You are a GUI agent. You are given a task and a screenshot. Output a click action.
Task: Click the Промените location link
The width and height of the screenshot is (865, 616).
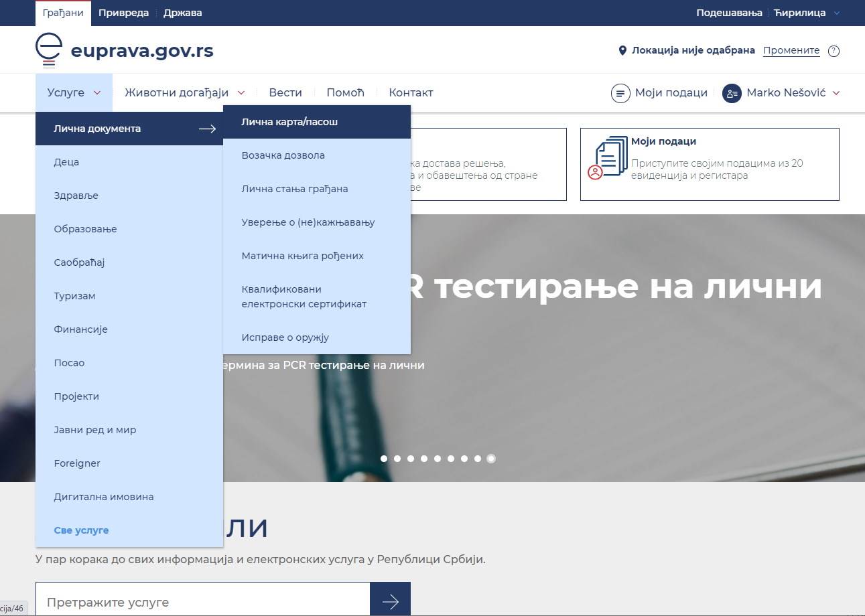click(x=791, y=50)
